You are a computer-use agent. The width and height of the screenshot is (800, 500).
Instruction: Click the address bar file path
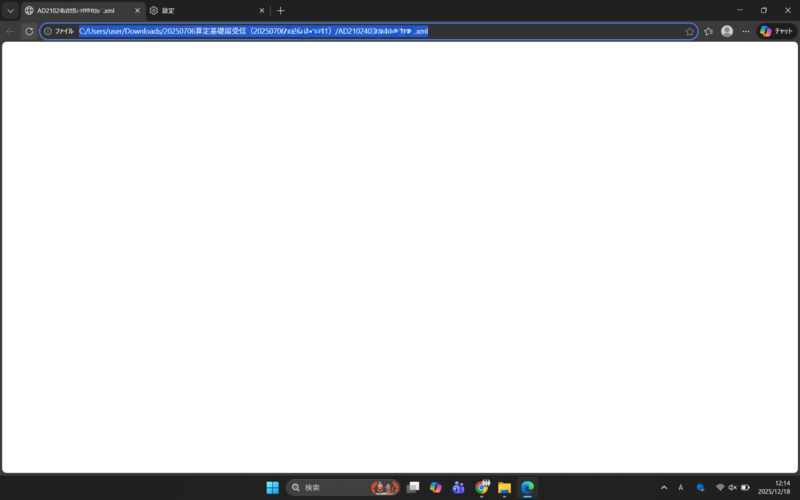coord(253,31)
